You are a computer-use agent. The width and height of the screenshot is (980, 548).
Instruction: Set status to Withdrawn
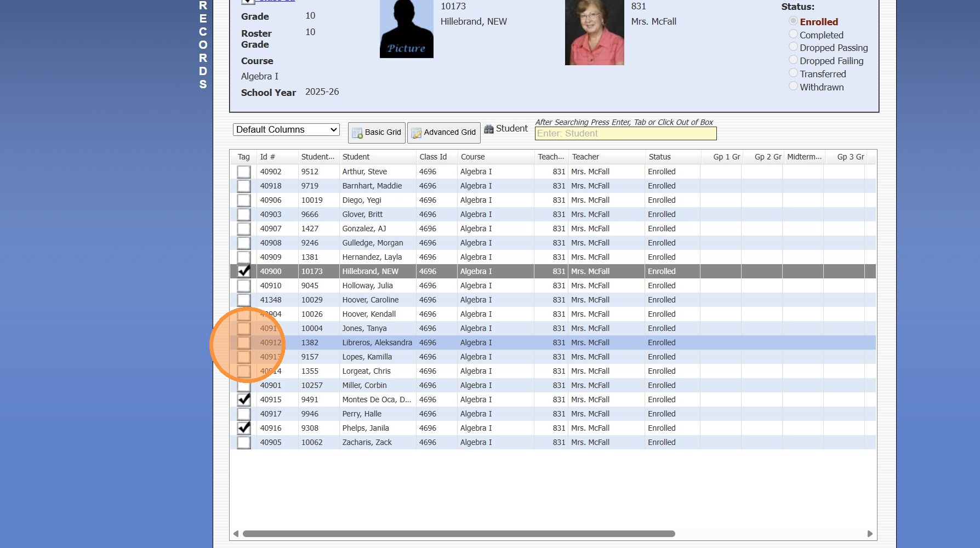point(793,86)
